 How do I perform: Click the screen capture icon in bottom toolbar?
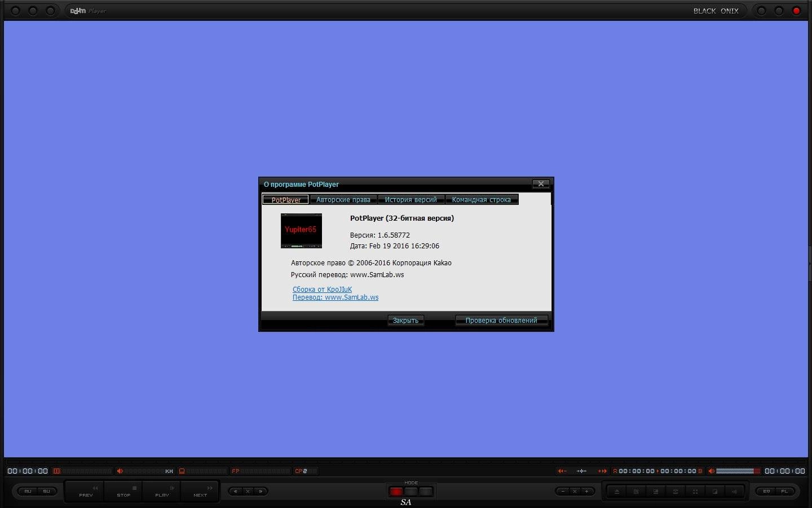[656, 492]
